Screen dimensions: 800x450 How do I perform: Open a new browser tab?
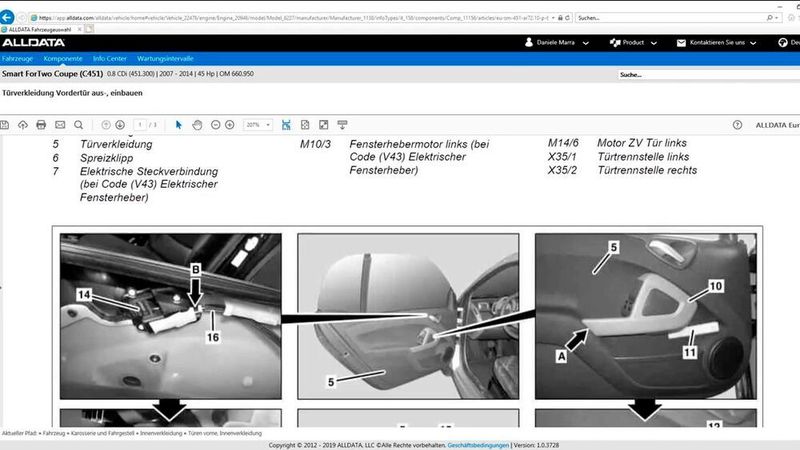(89, 30)
